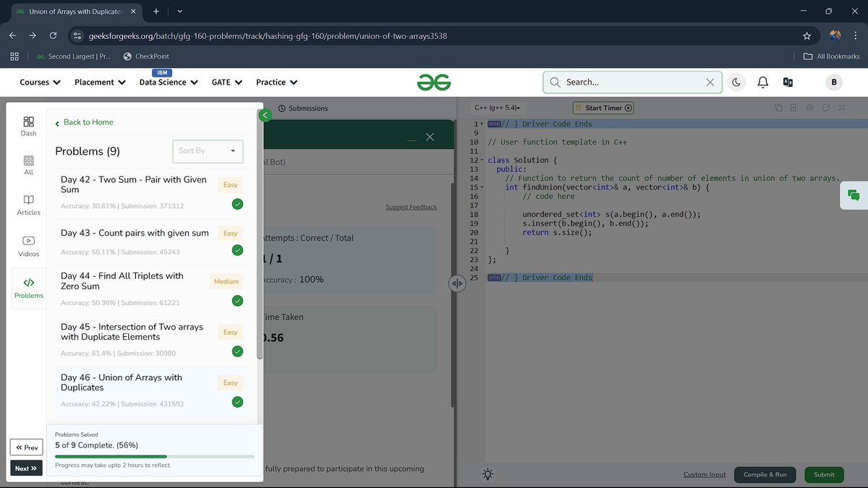Viewport: 868px width, 488px height.
Task: Close the result popup with X
Action: point(430,137)
